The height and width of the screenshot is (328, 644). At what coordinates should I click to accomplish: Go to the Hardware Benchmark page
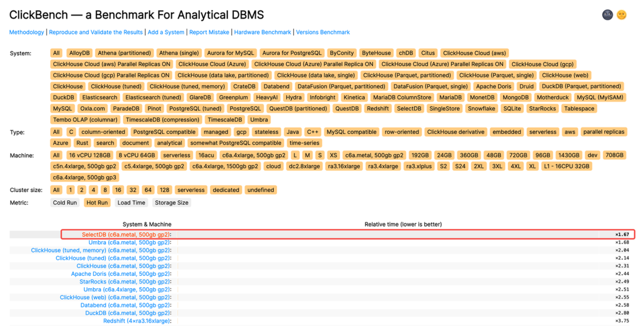coord(263,32)
